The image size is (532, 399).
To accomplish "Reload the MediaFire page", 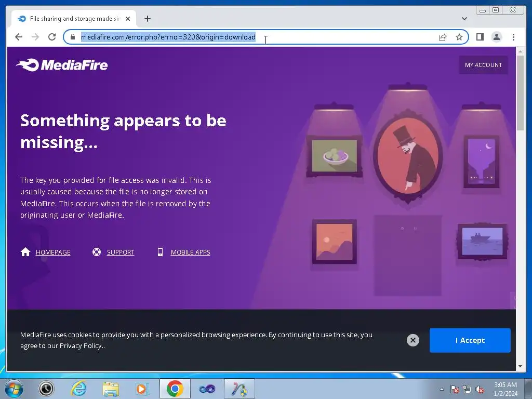I will pyautogui.click(x=52, y=37).
